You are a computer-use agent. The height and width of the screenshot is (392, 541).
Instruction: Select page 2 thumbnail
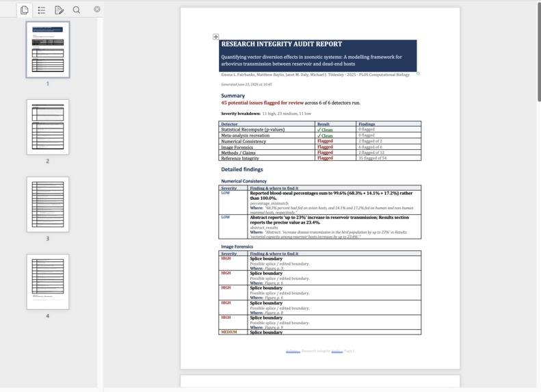pyautogui.click(x=48, y=127)
